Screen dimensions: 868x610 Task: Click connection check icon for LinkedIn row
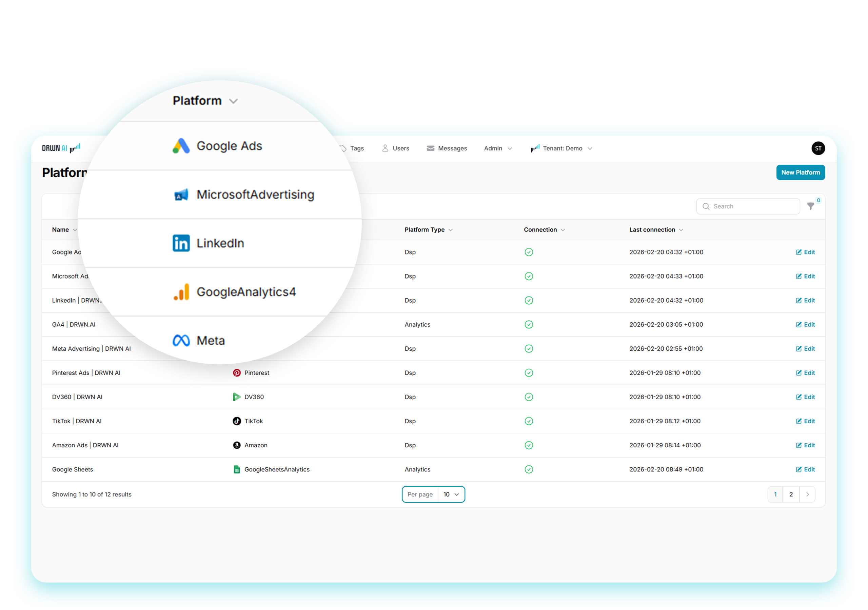coord(529,301)
